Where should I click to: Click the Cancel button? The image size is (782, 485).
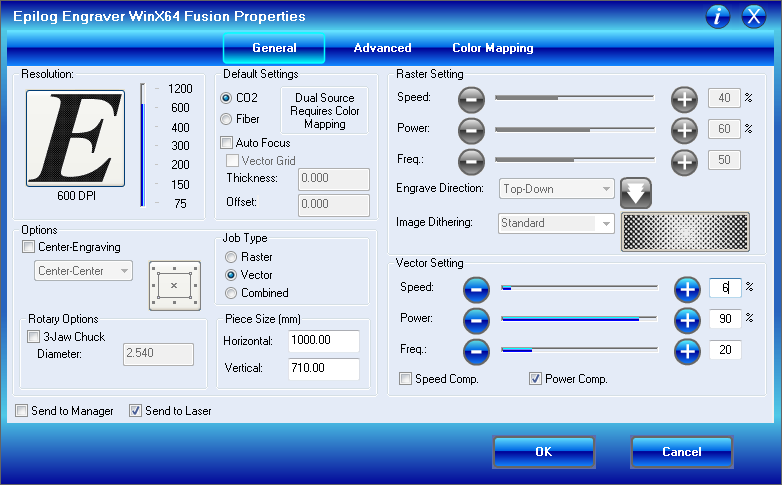[x=682, y=452]
